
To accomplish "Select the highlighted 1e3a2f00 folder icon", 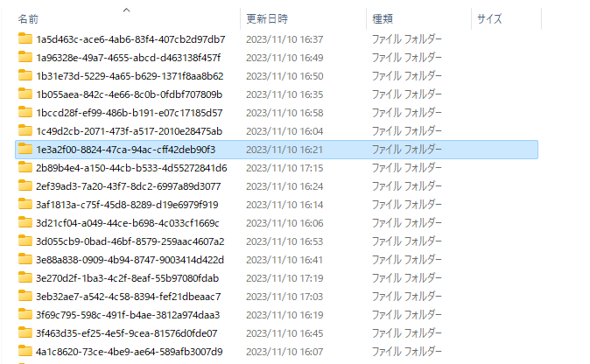I will (25, 150).
